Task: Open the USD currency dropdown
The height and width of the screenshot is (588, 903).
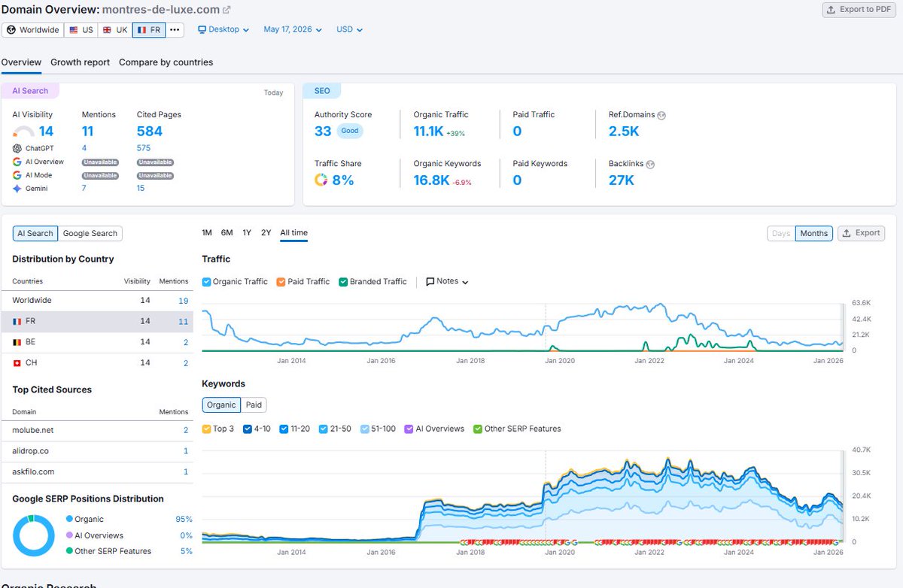Action: (349, 29)
